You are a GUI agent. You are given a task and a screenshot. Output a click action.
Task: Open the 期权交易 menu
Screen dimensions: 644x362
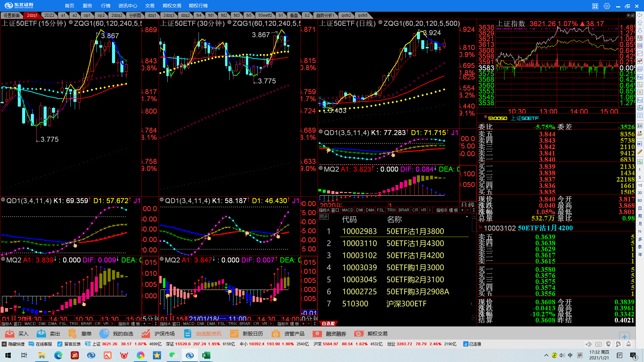pyautogui.click(x=172, y=6)
